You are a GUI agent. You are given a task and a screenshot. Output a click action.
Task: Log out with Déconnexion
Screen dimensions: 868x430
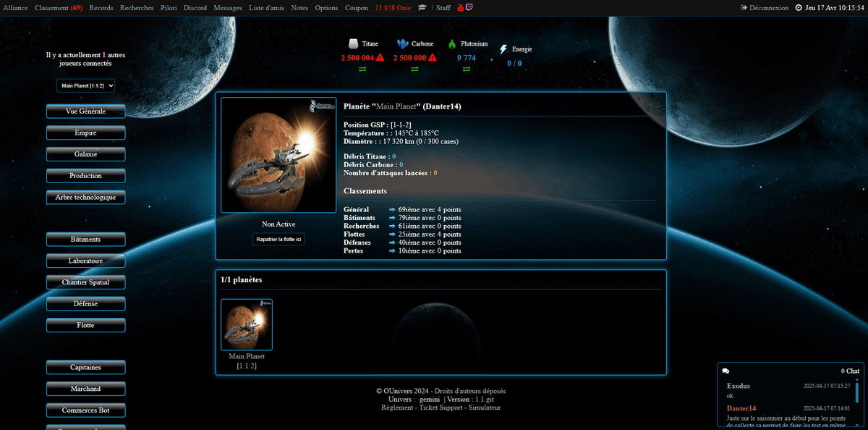pos(765,7)
